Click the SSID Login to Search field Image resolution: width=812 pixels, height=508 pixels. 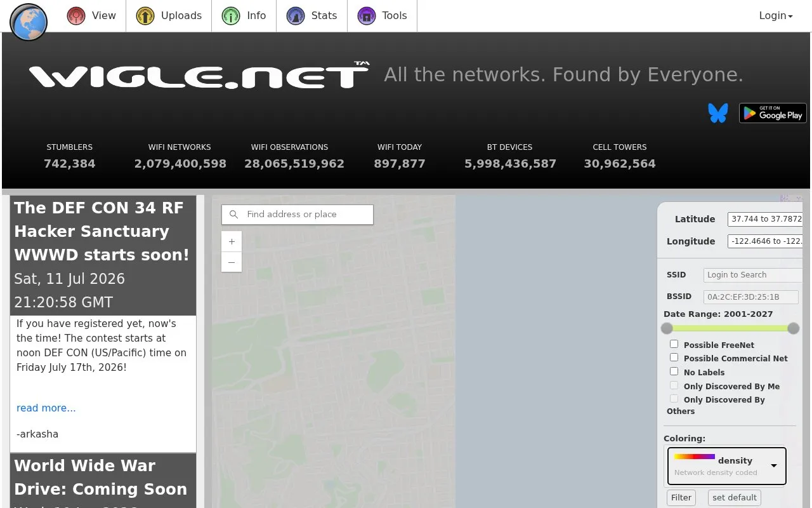tap(753, 275)
